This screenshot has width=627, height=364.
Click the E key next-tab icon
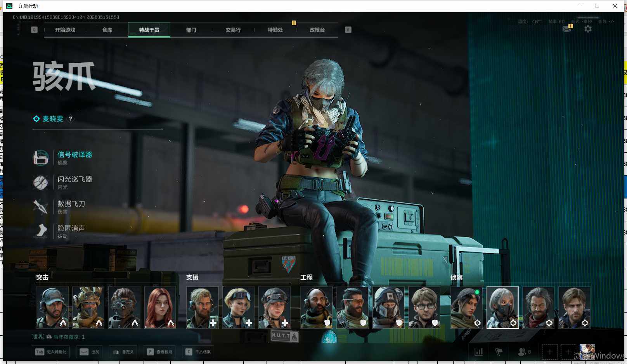coord(348,30)
